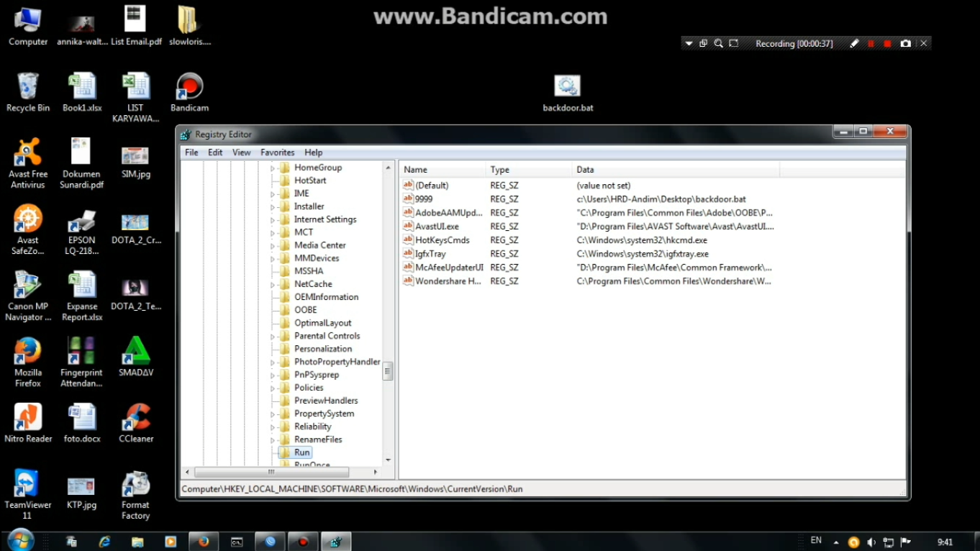Expand the HomeGroup registry key

coord(273,168)
